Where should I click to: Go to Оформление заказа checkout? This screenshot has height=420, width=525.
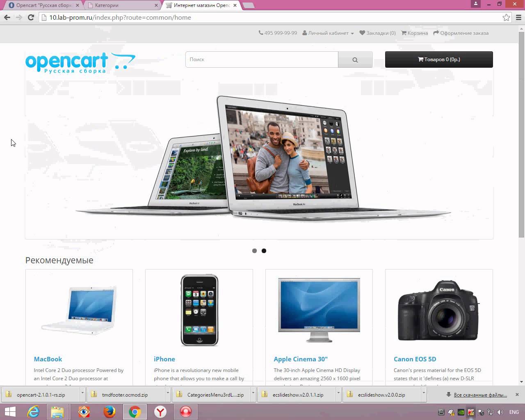tap(461, 33)
